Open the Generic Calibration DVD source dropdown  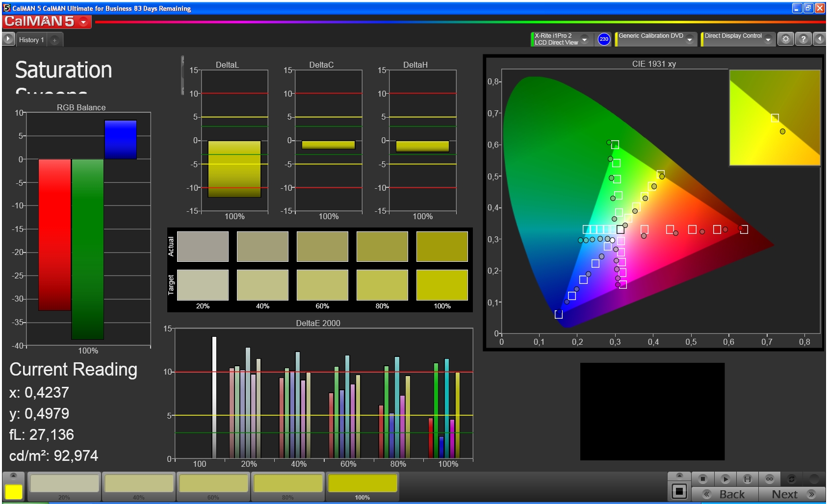point(689,39)
